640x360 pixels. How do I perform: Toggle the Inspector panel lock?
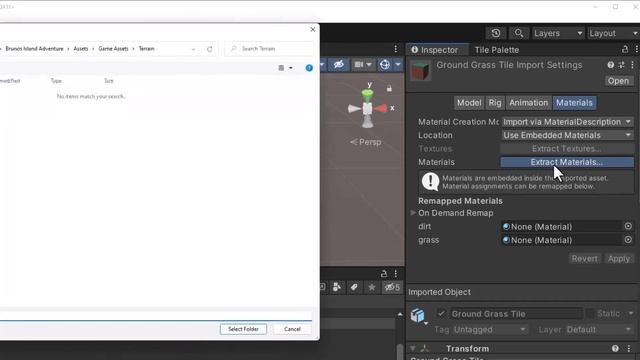tap(625, 49)
